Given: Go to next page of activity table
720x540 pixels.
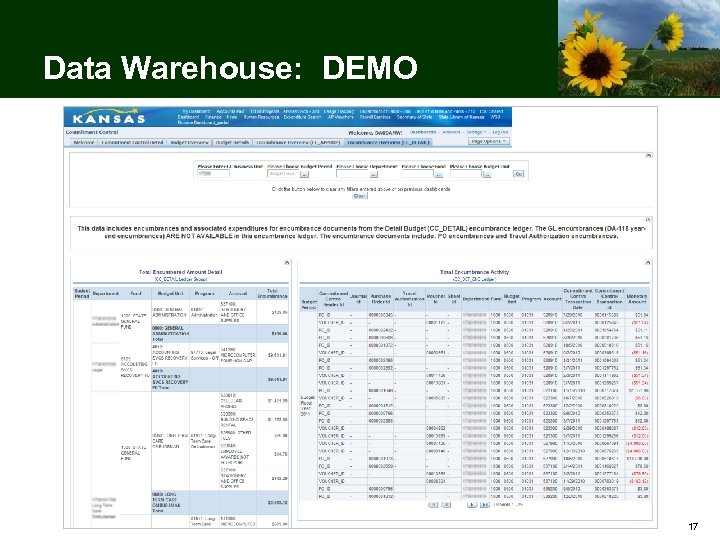Looking at the screenshot, I should (x=472, y=505).
